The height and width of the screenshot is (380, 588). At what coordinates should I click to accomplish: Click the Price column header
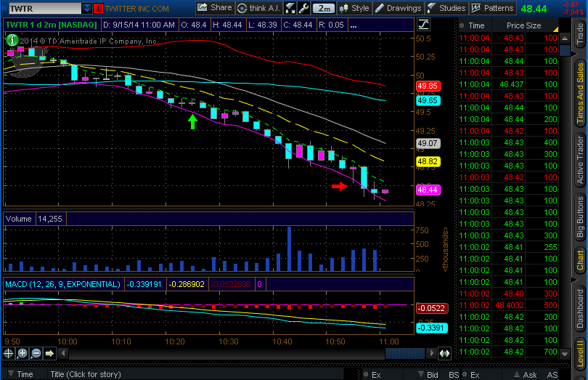click(x=515, y=25)
